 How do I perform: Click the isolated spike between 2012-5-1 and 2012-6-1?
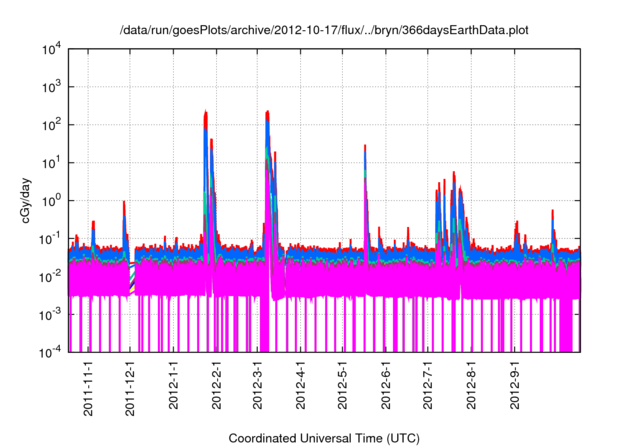click(365, 150)
